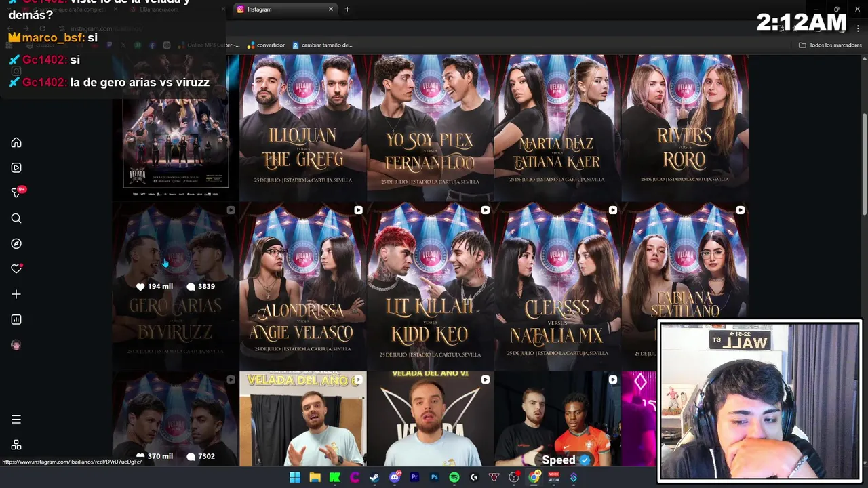Click the 3839 comments count
Viewport: 868px width, 488px height.
click(x=201, y=287)
